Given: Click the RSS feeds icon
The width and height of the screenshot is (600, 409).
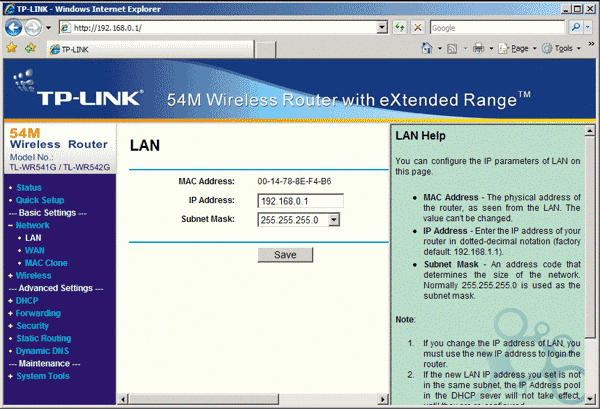Looking at the screenshot, I should [x=452, y=49].
